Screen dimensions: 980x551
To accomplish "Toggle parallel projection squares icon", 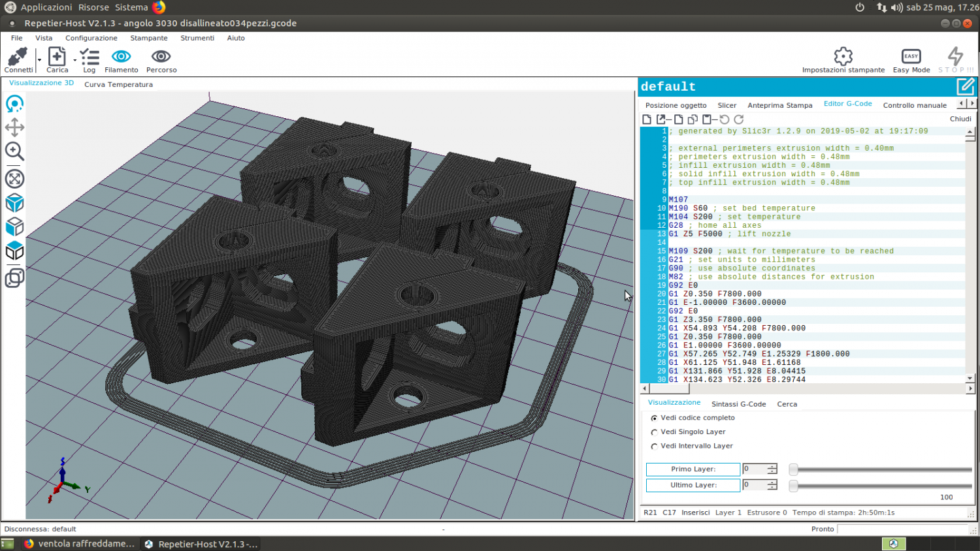I will (14, 278).
